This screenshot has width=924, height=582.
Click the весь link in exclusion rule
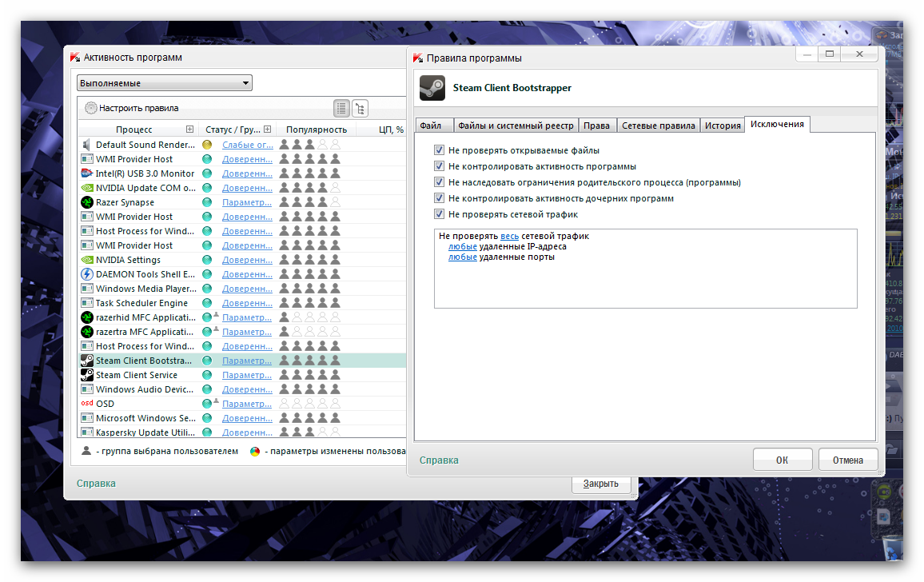[509, 237]
